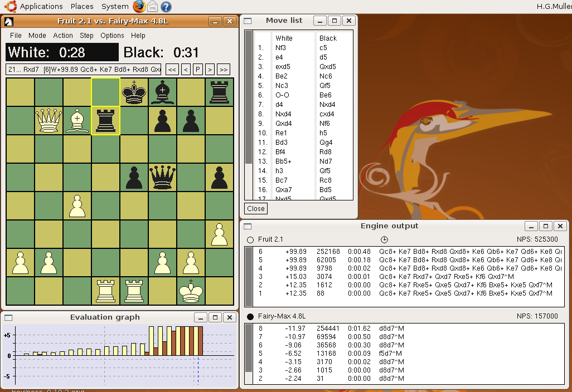Viewport: 572px width, 392px height.
Task: Open the Mode menu
Action: pyautogui.click(x=37, y=35)
